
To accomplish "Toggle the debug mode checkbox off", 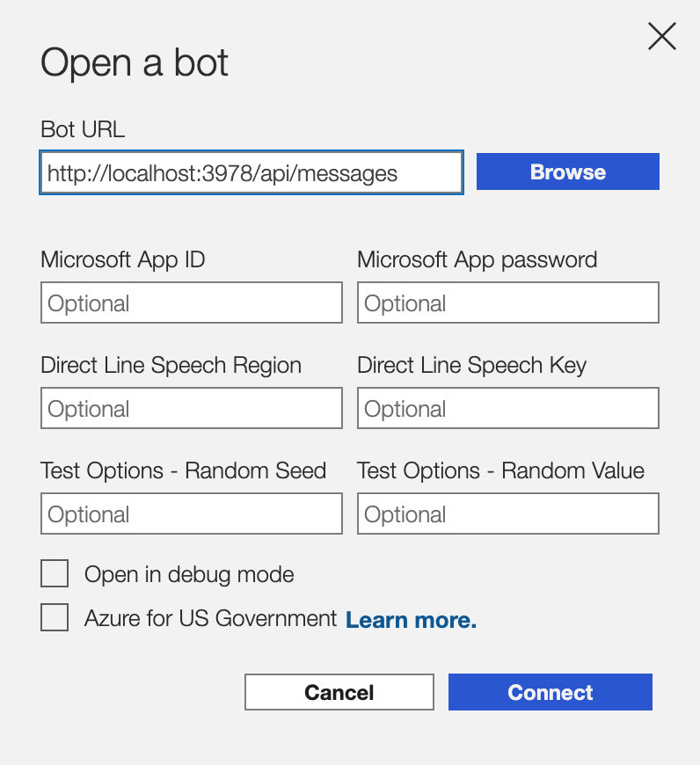I will pos(54,573).
